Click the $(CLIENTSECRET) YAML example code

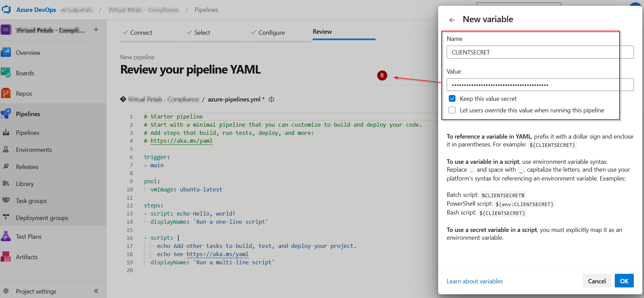coord(552,145)
